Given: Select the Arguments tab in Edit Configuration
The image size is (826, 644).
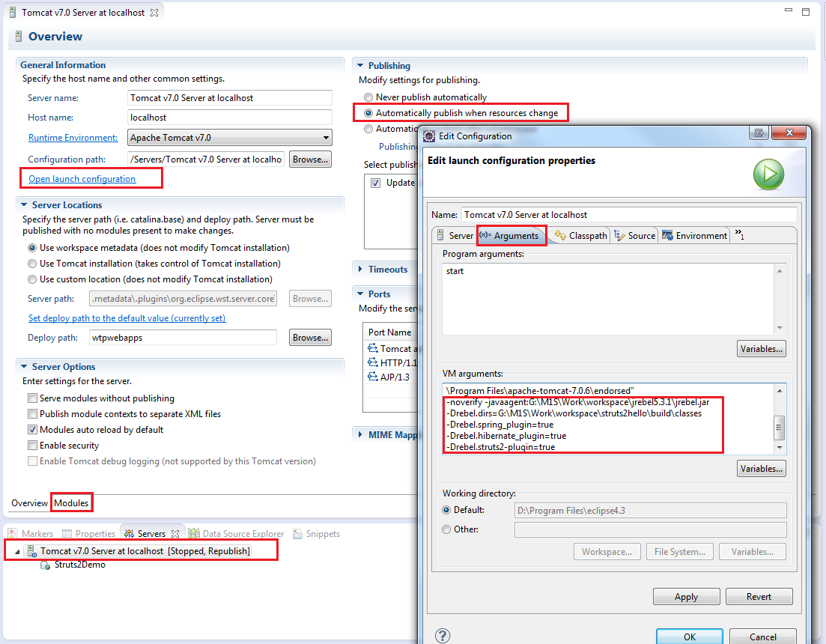Looking at the screenshot, I should [x=511, y=236].
